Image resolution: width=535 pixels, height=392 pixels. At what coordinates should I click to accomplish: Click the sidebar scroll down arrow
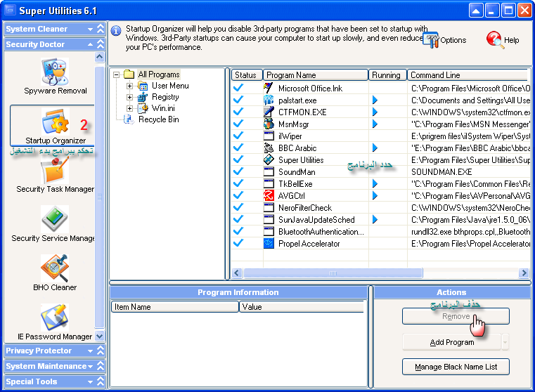tap(100, 336)
